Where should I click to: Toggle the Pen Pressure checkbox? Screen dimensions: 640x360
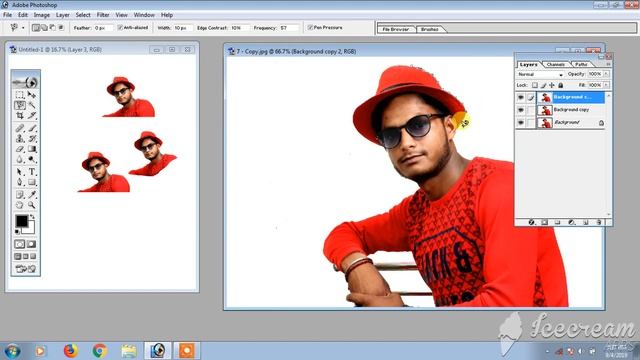(310, 27)
